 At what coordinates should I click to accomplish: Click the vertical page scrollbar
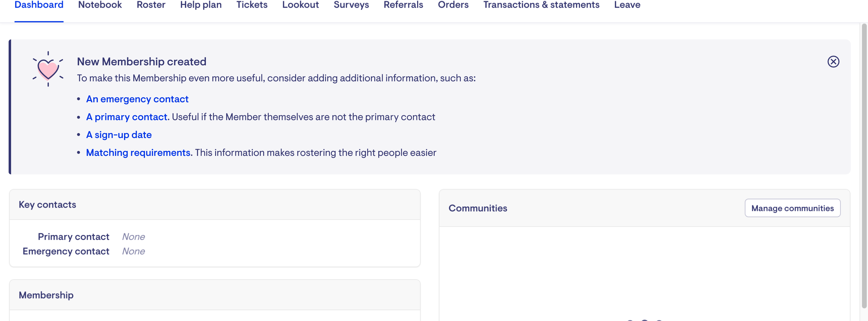864,165
